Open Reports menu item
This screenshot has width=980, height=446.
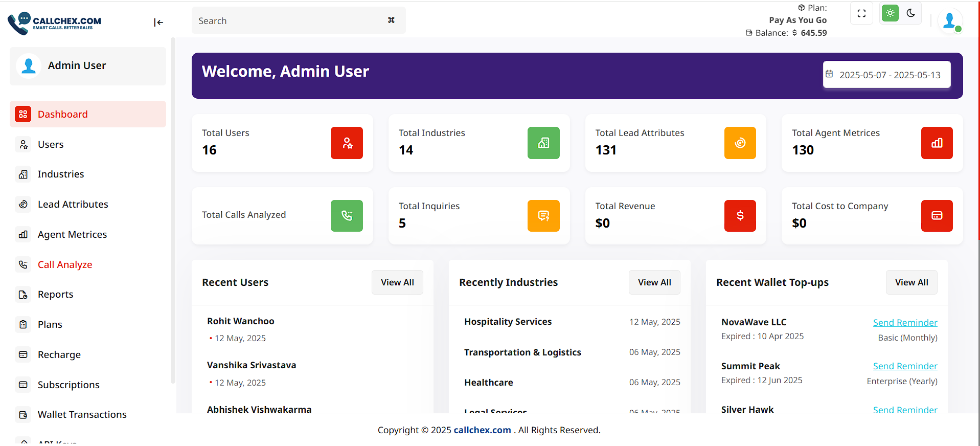click(x=88, y=295)
